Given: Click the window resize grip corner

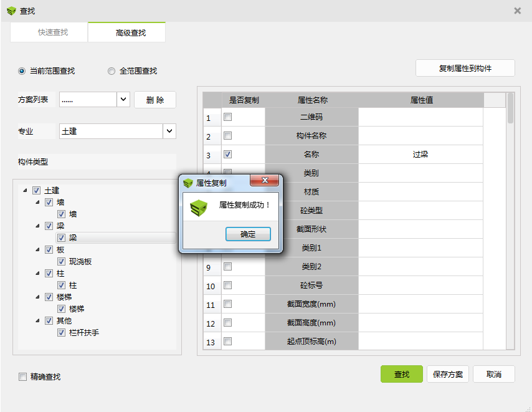Looking at the screenshot, I should pyautogui.click(x=528, y=408).
